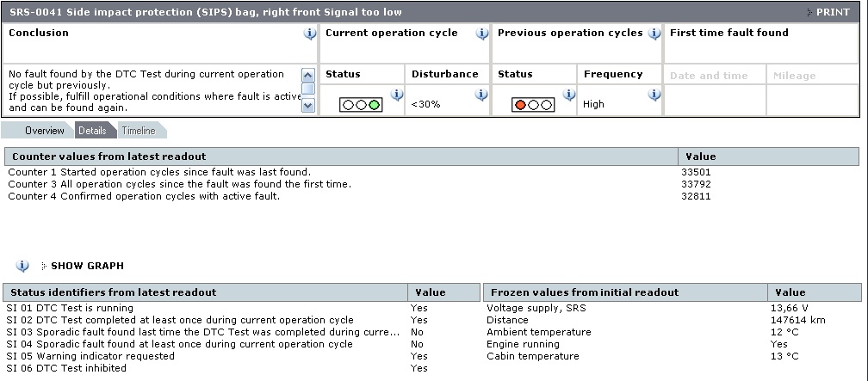The image size is (868, 381).
Task: Click the Print link
Action: pos(832,12)
